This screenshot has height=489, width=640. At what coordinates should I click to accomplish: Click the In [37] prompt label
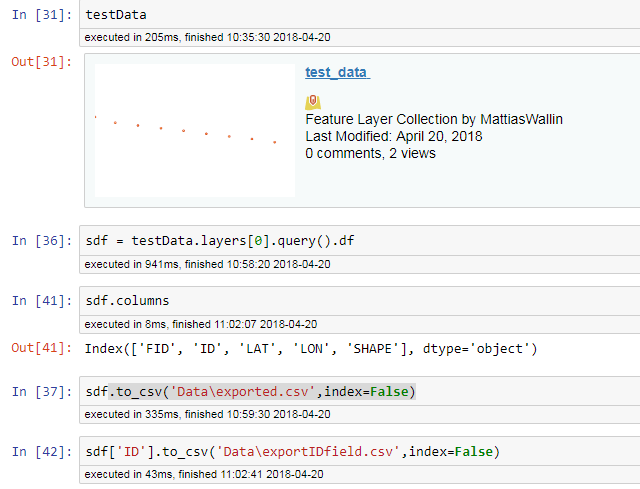(42, 391)
